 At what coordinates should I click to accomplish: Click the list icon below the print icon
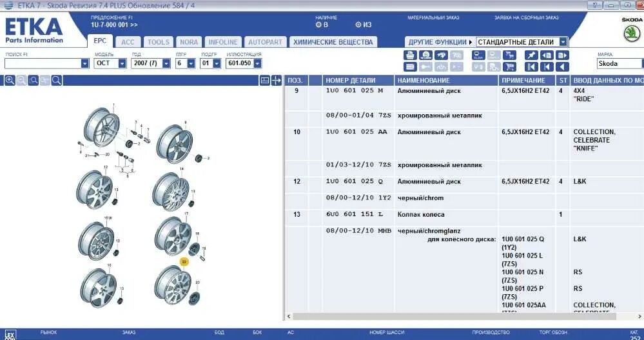coord(410,66)
